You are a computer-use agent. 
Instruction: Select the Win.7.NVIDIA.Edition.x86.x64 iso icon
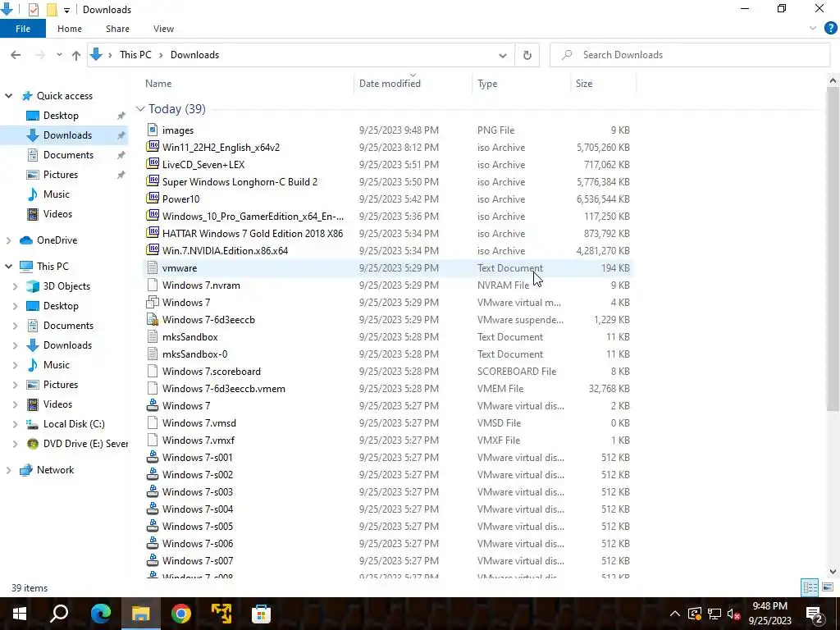click(x=153, y=250)
